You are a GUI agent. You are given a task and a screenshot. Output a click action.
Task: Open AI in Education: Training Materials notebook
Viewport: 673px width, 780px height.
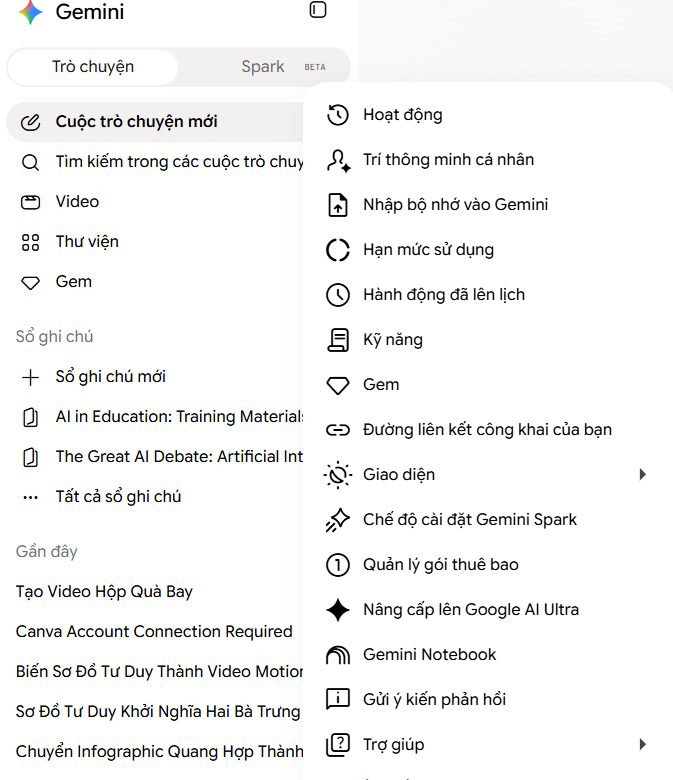pyautogui.click(x=155, y=417)
